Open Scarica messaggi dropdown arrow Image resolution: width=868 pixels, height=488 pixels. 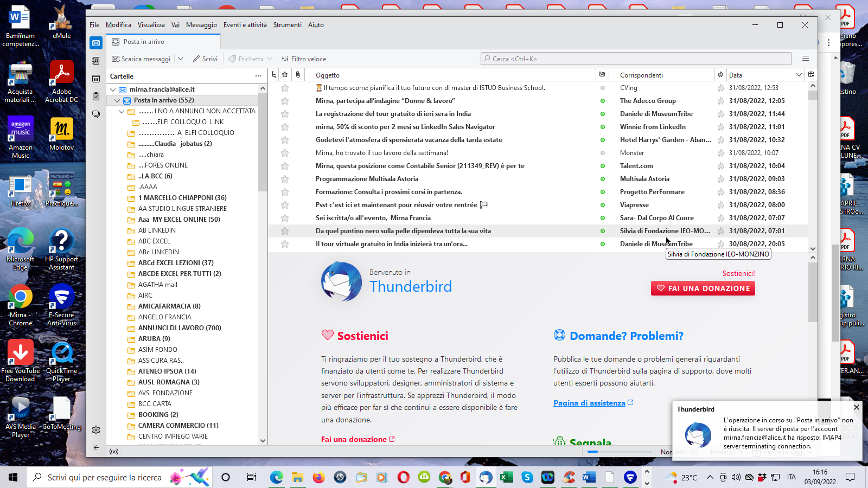click(x=181, y=59)
